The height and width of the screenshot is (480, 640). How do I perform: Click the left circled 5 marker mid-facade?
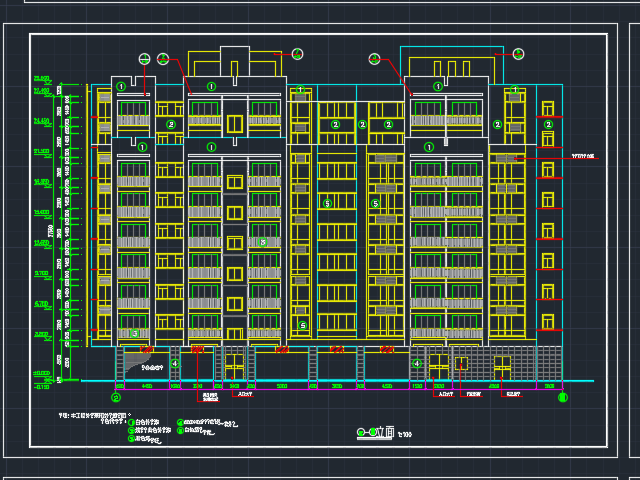coord(326,204)
